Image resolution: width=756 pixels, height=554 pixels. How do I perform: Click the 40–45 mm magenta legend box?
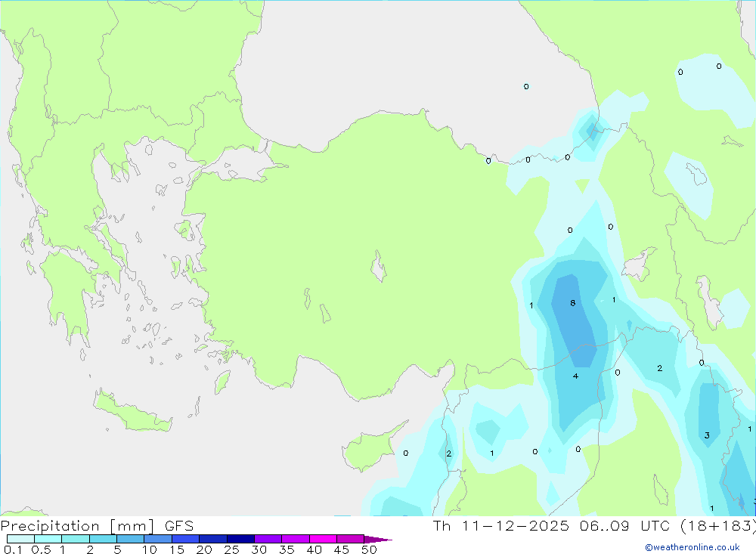point(323,539)
